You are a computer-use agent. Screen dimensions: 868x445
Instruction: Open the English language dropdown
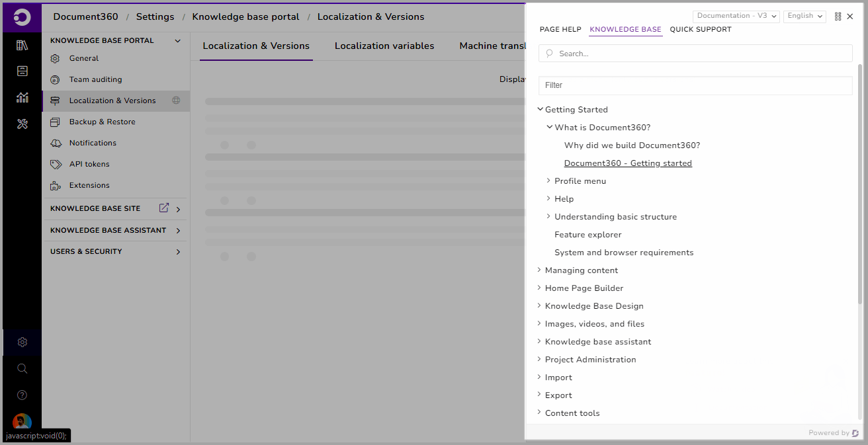[x=804, y=16]
